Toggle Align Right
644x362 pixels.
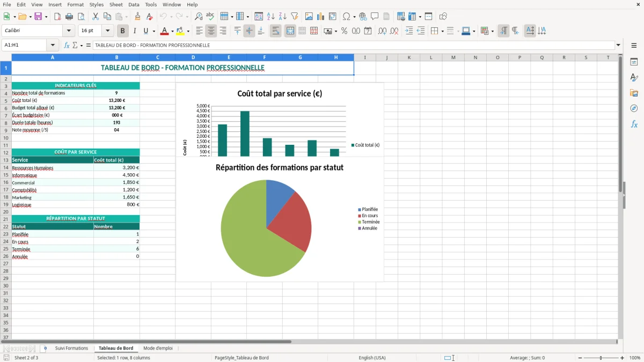point(223,31)
